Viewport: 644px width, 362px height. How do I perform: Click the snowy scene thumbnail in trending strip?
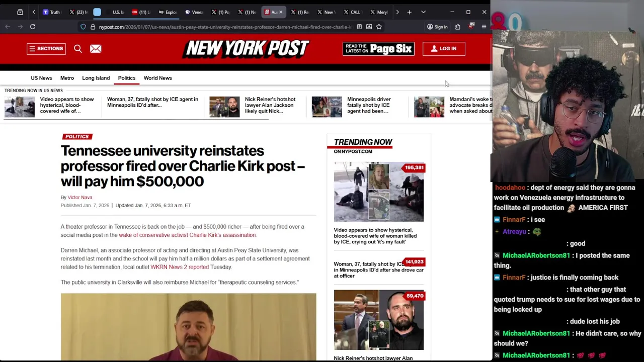pyautogui.click(x=20, y=107)
